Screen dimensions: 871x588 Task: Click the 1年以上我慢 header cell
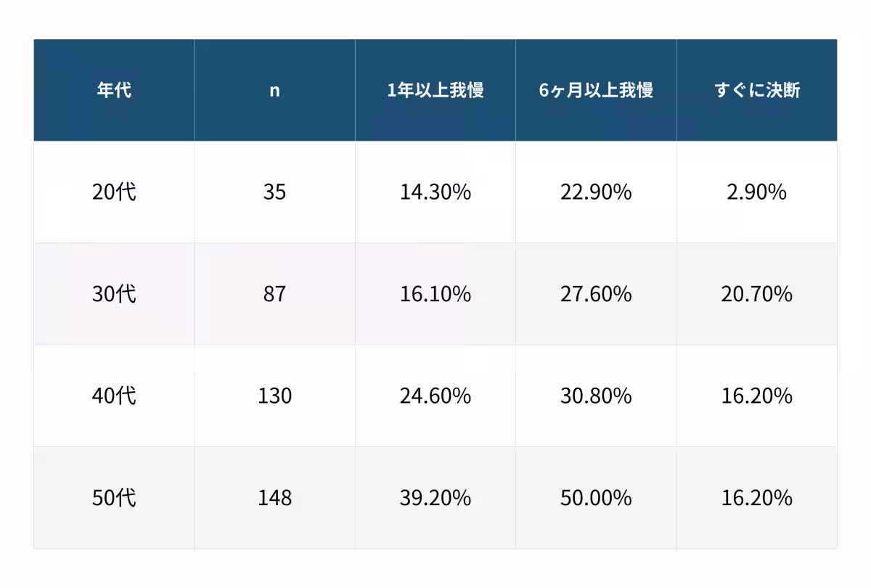(x=435, y=91)
